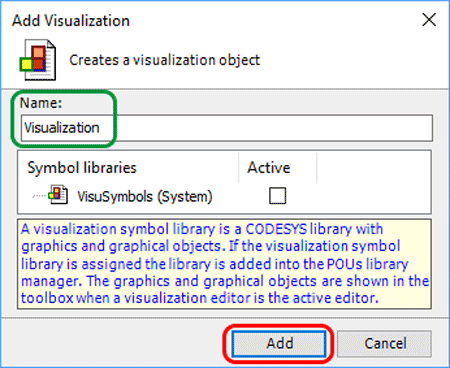Click the blank column header beside Active
The height and width of the screenshot is (368, 450).
point(374,167)
